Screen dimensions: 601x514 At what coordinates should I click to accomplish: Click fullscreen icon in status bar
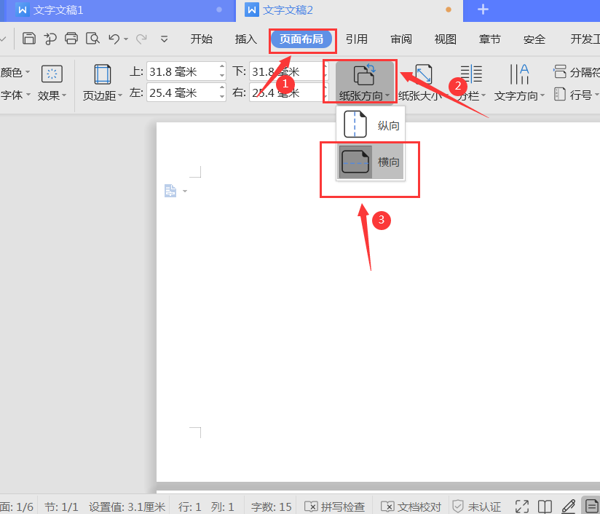[522, 506]
